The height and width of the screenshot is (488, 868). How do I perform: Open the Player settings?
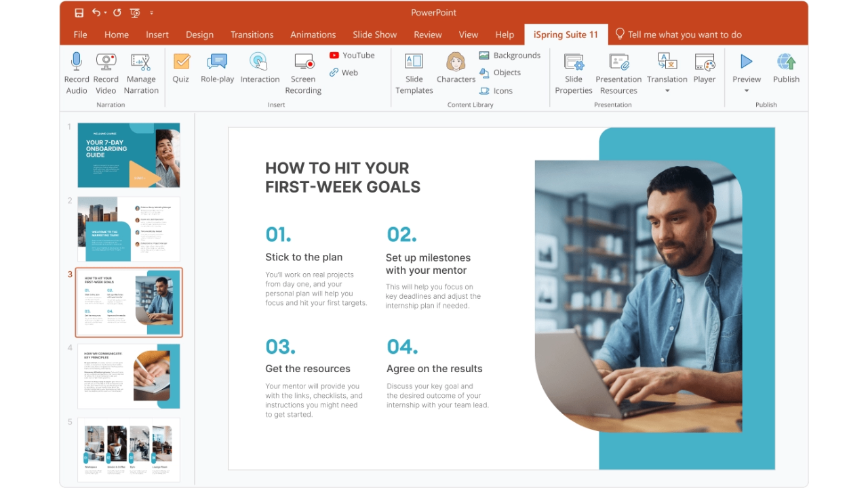coord(704,71)
